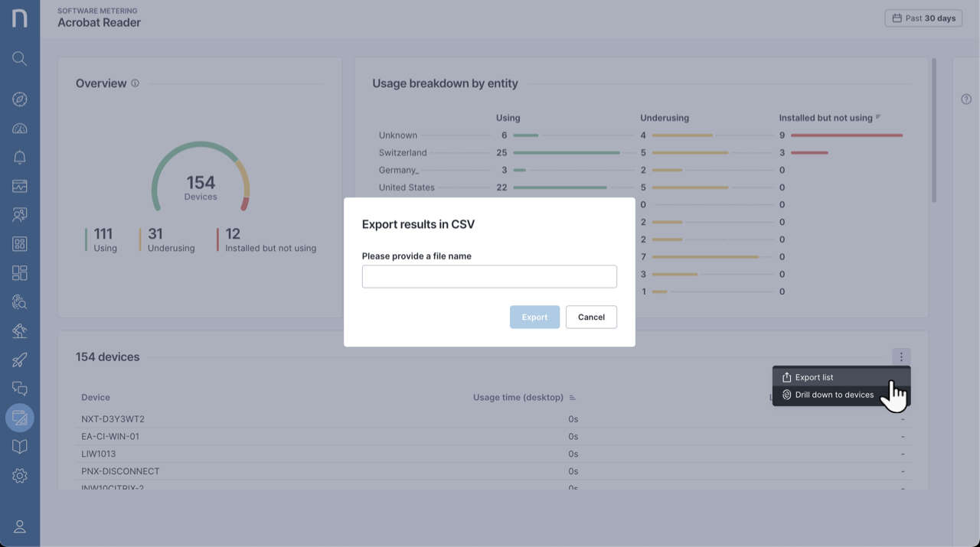Open the help question mark on the right edge
The height and width of the screenshot is (547, 980).
[x=966, y=99]
